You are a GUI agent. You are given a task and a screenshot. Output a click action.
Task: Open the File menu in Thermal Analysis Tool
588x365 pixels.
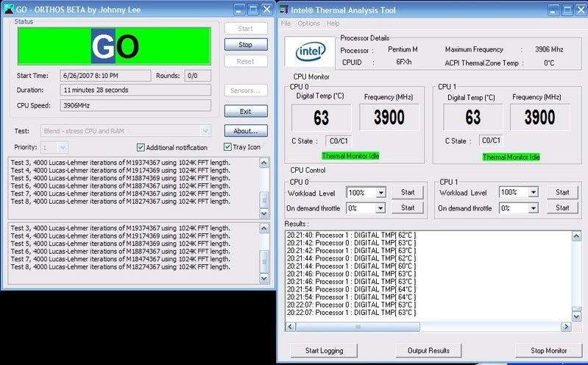click(x=286, y=24)
